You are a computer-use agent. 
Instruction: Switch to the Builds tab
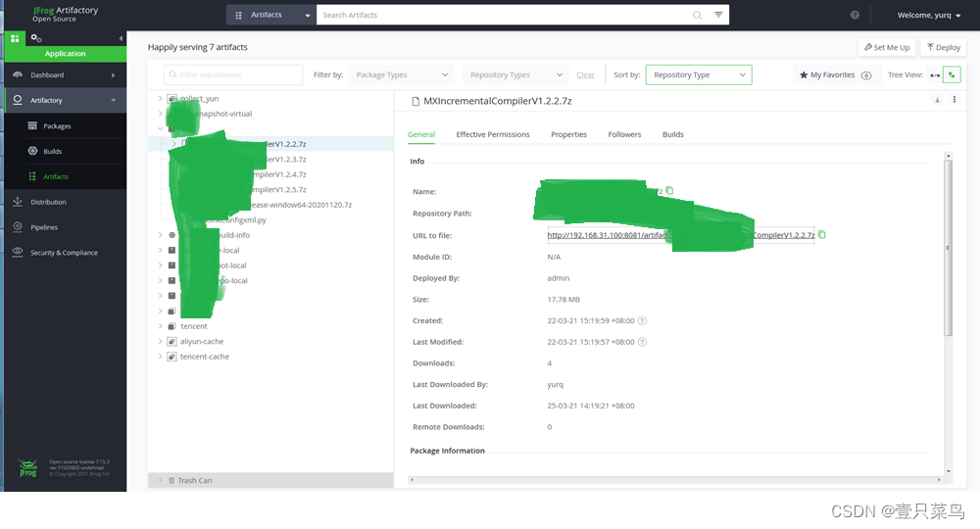click(x=673, y=134)
